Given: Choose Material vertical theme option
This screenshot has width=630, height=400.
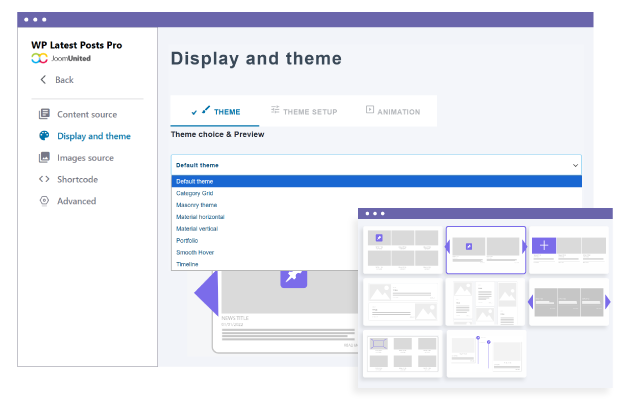Looking at the screenshot, I should point(197,229).
